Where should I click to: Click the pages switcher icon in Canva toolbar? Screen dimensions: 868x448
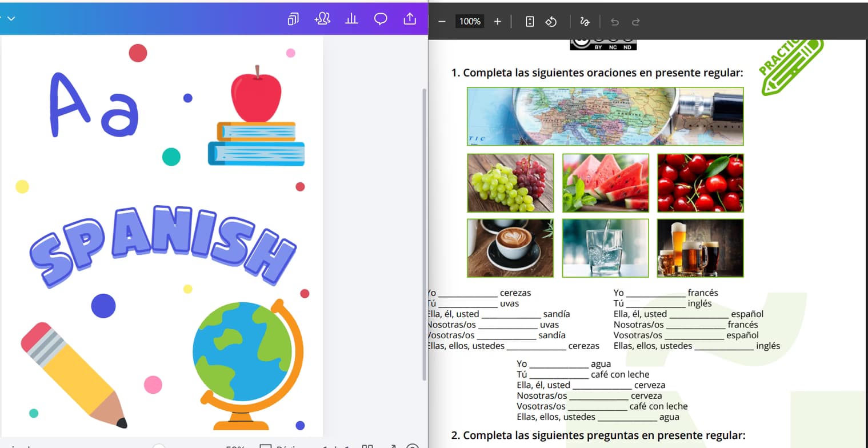tap(293, 18)
